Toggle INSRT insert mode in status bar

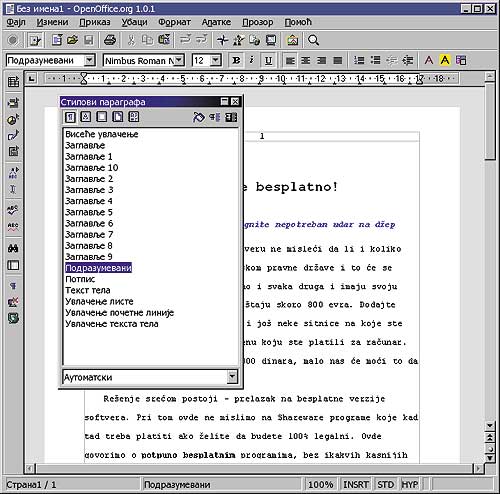click(x=356, y=484)
